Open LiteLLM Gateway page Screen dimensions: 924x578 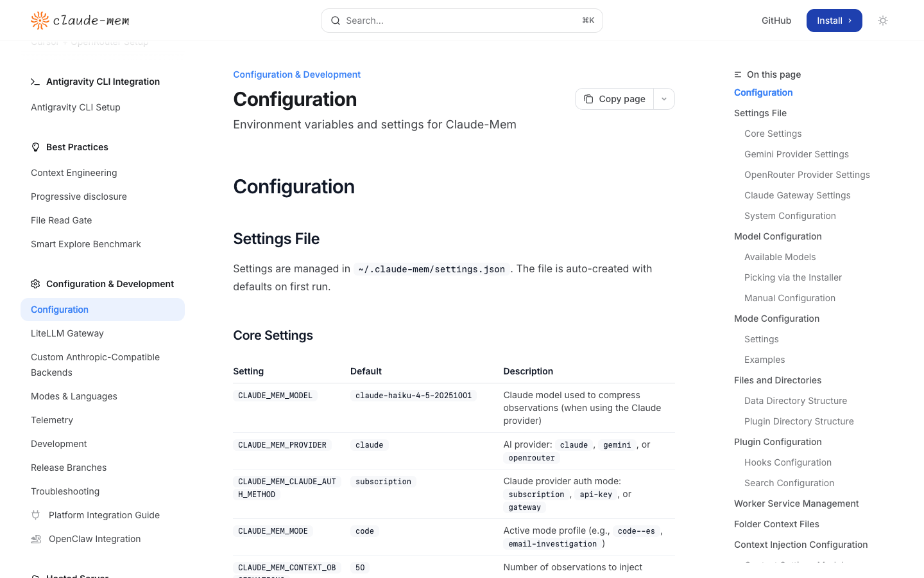[67, 333]
